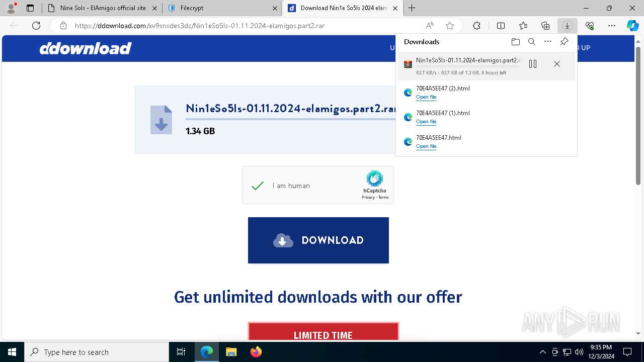Add this page to favorites star
This screenshot has width=644, height=362.
pyautogui.click(x=450, y=26)
